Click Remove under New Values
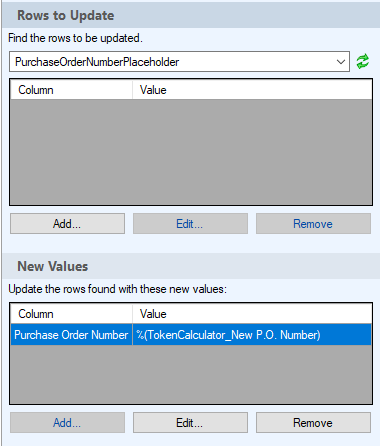The height and width of the screenshot is (446, 380). click(x=313, y=423)
